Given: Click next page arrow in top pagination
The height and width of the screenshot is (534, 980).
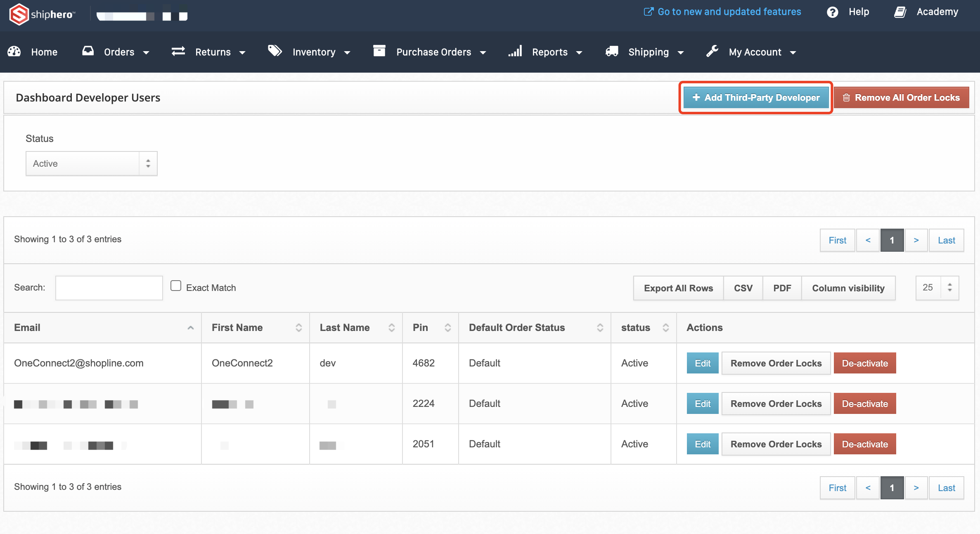Looking at the screenshot, I should 916,240.
